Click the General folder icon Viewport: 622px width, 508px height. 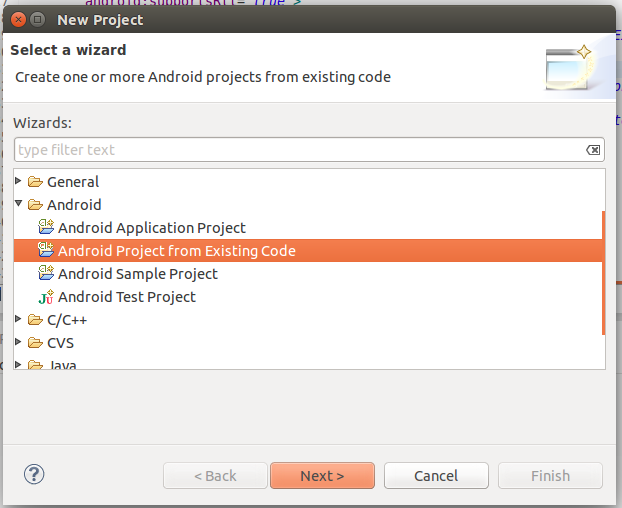tap(35, 182)
